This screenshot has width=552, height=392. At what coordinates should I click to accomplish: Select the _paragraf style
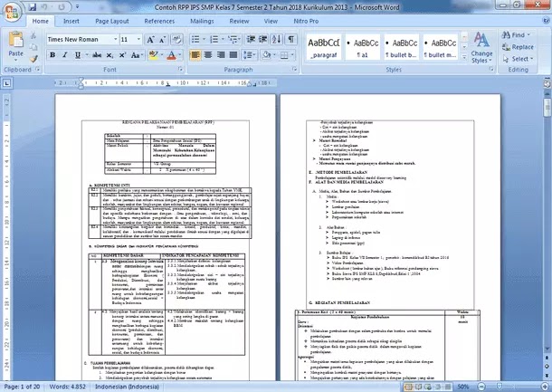coord(324,47)
